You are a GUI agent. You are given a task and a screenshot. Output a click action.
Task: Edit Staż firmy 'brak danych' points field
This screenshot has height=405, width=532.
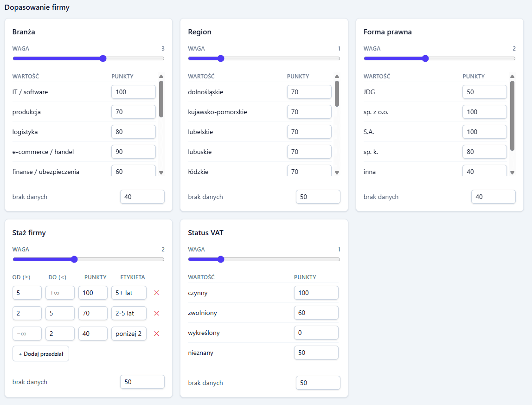click(142, 382)
